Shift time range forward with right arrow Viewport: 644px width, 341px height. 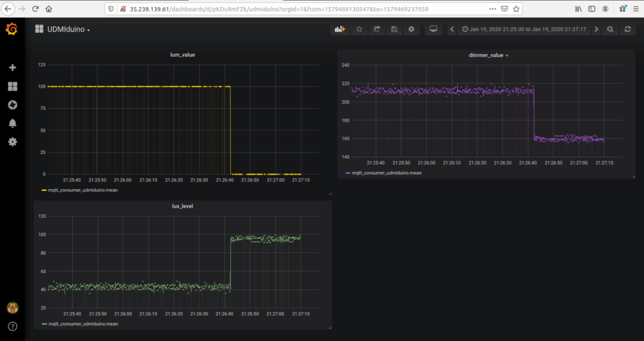tap(596, 29)
